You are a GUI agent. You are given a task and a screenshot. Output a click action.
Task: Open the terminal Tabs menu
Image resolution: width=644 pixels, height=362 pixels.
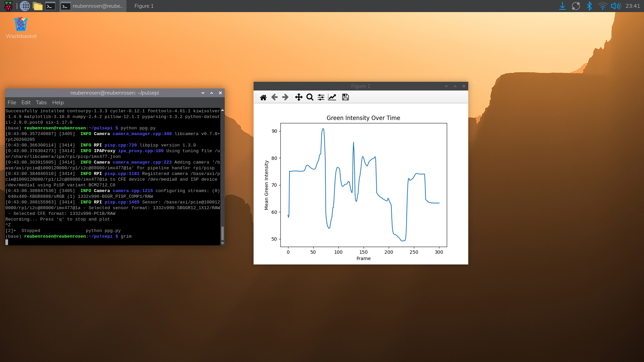(x=41, y=103)
